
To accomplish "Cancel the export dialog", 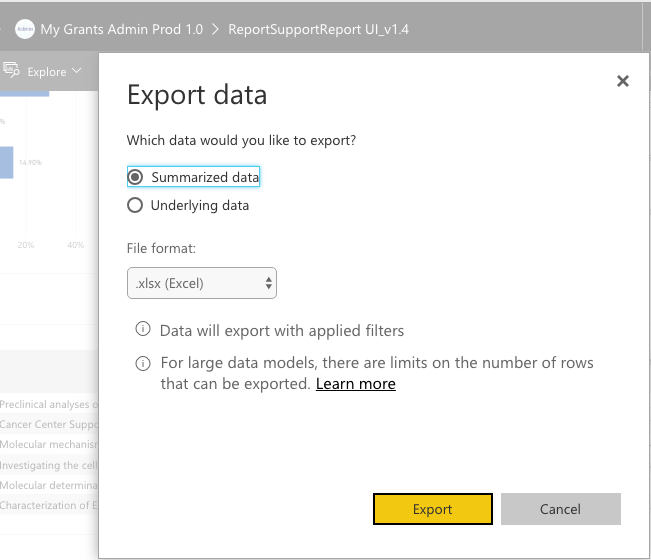I will (560, 509).
